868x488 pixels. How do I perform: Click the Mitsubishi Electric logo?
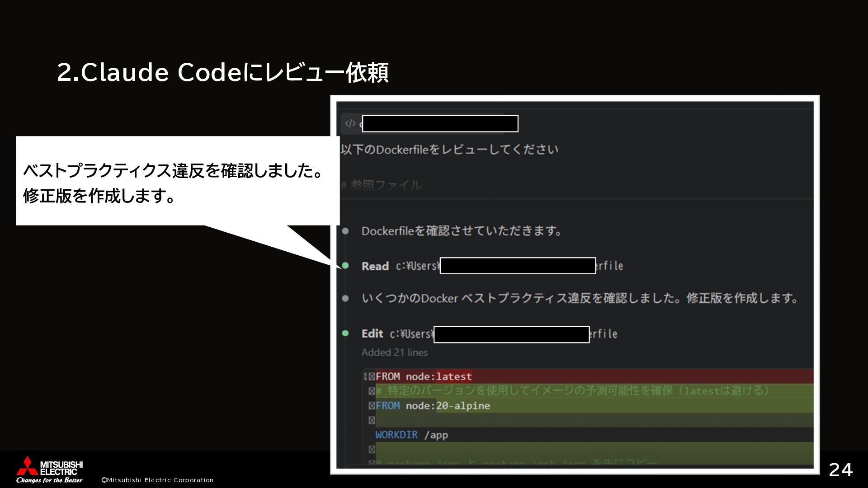pyautogui.click(x=50, y=469)
